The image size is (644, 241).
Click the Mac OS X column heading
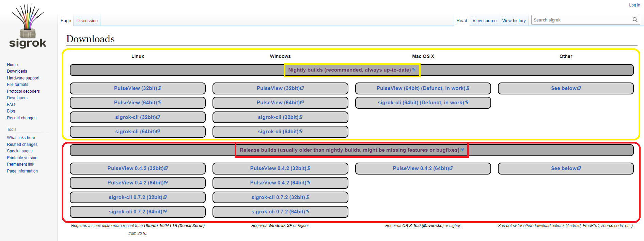[x=423, y=56]
